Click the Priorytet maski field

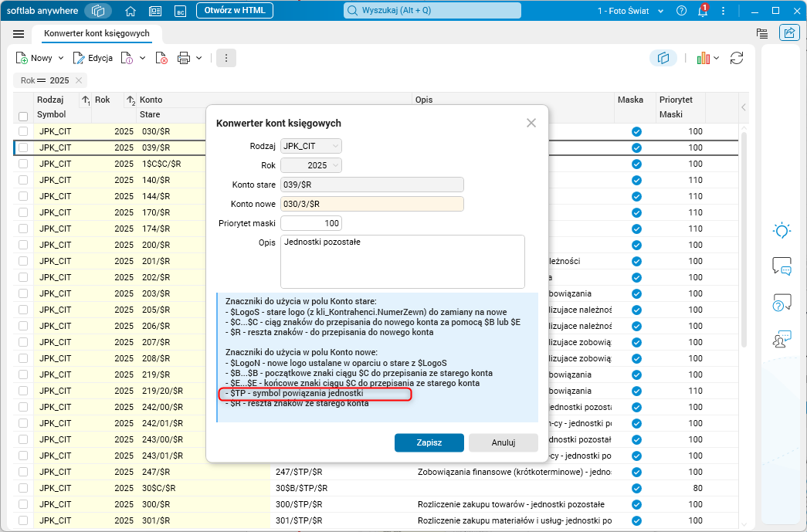click(311, 223)
